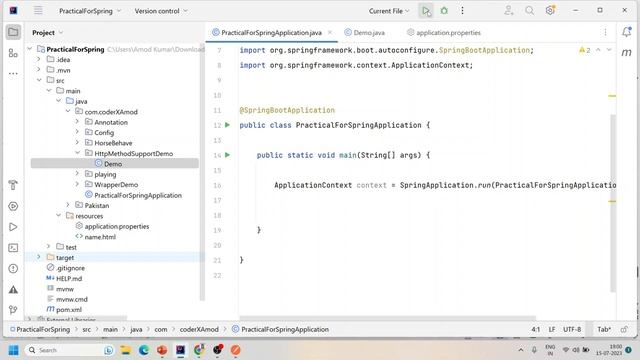The height and width of the screenshot is (360, 640).
Task: Open Code With Me user icon
Action: click(x=509, y=11)
